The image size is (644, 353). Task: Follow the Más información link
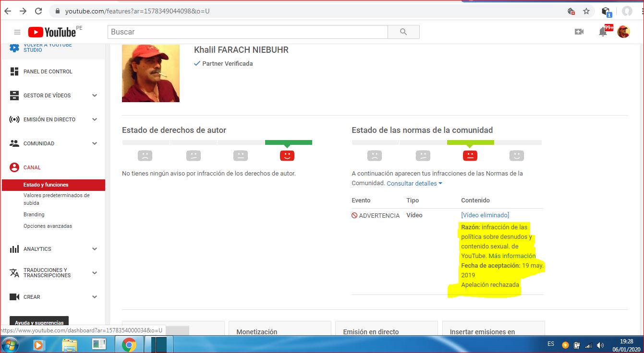click(512, 256)
